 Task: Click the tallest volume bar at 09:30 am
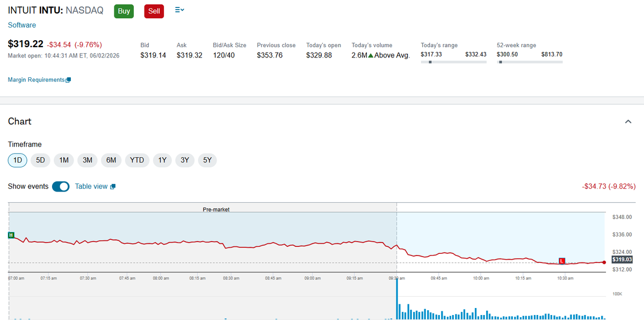click(397, 298)
